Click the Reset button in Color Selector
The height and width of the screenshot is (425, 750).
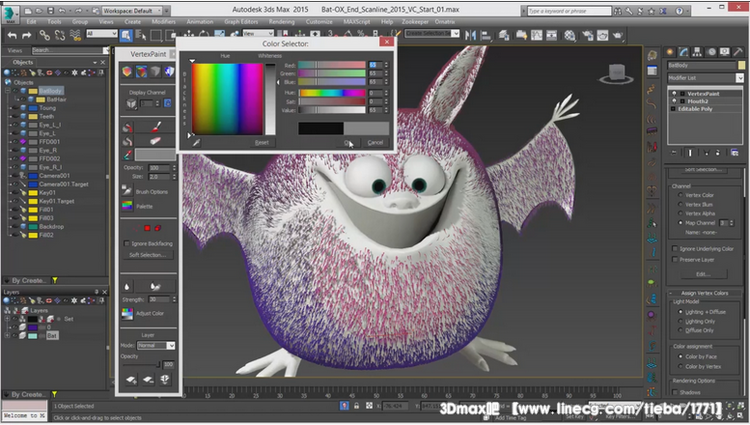pos(261,142)
